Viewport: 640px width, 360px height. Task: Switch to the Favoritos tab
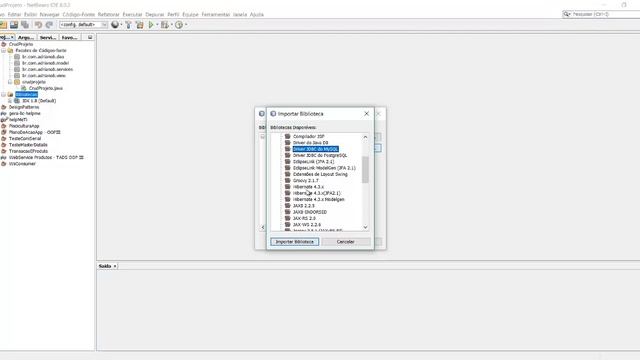(x=69, y=38)
